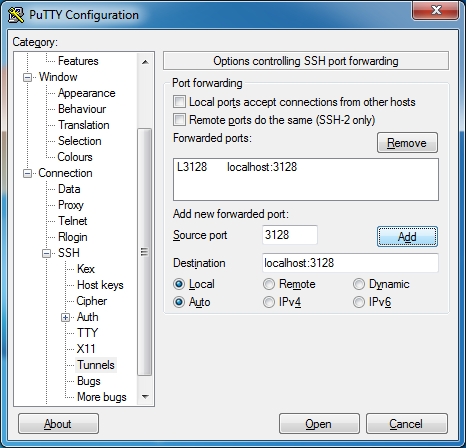
Task: Open the X11 settings category
Action: [x=86, y=349]
